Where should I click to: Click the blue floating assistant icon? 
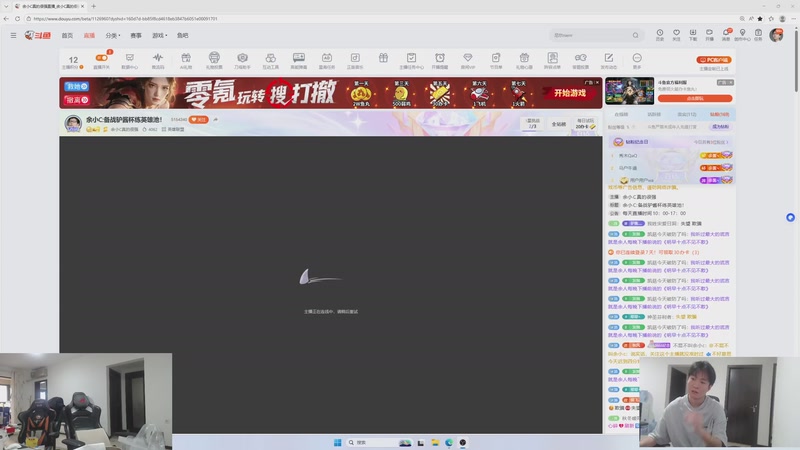click(790, 217)
